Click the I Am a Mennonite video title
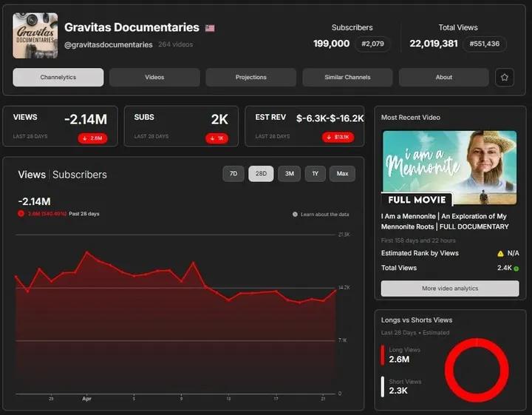Viewport: 532px width, 415px height. [x=445, y=221]
